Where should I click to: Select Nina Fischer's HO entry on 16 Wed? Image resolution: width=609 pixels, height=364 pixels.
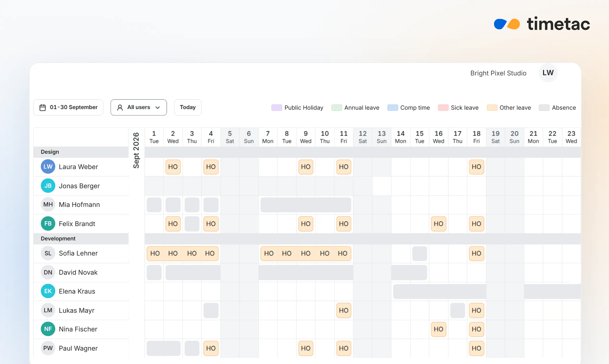point(438,329)
